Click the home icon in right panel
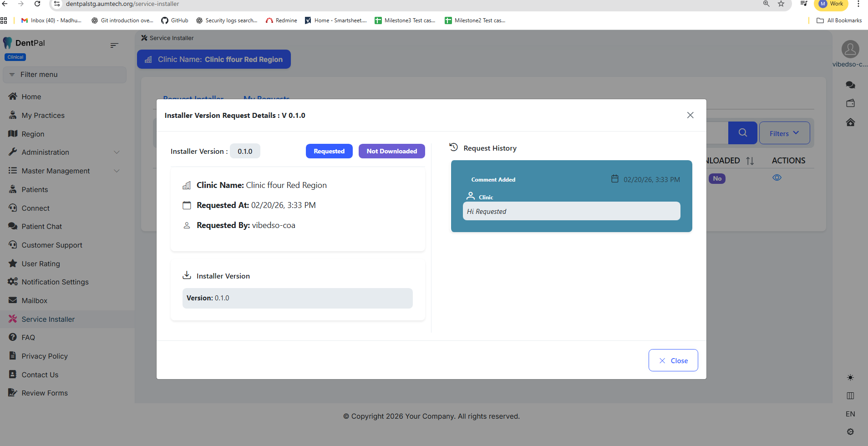 (x=850, y=122)
